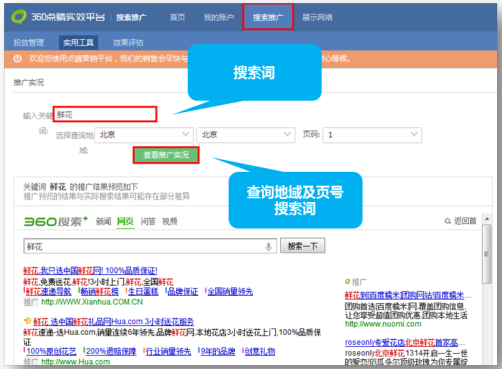Click the orange notice warning icon
The height and width of the screenshot is (369, 502).
[17, 59]
